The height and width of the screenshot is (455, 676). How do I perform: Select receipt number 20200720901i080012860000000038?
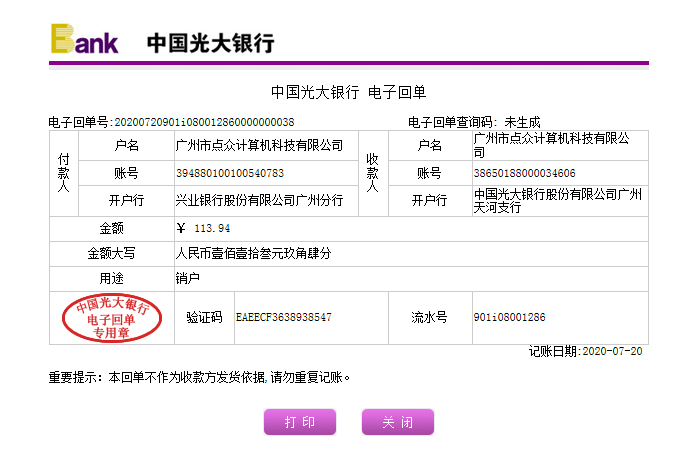[204, 122]
